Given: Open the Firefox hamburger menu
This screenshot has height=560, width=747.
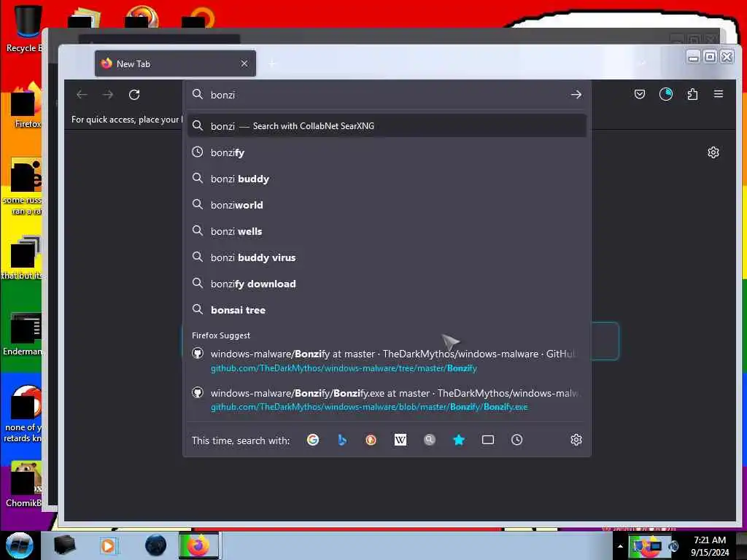Looking at the screenshot, I should click(x=719, y=94).
